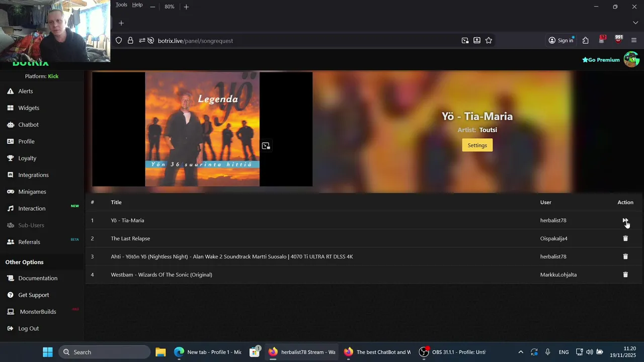Open the browser extensions puzzle icon
The height and width of the screenshot is (362, 644).
pyautogui.click(x=586, y=41)
